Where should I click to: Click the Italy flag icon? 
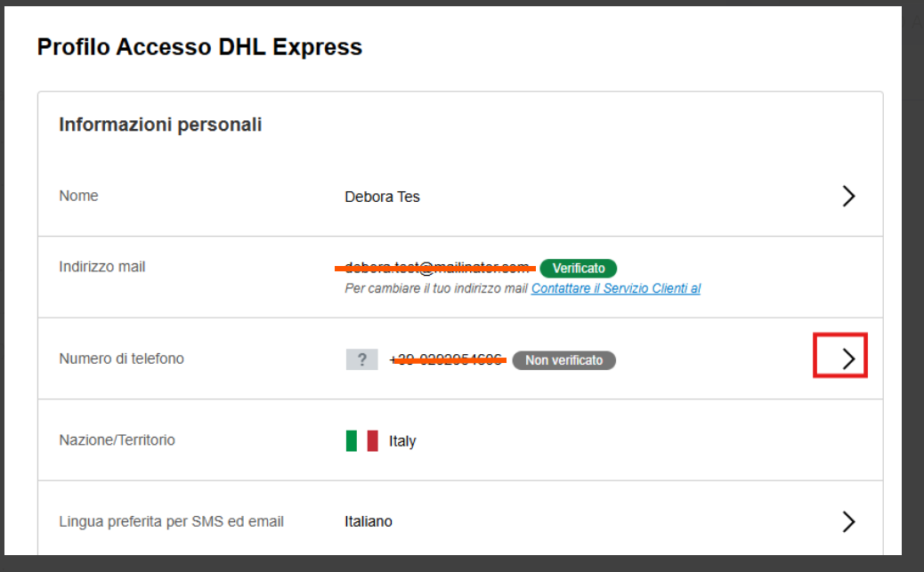361,440
